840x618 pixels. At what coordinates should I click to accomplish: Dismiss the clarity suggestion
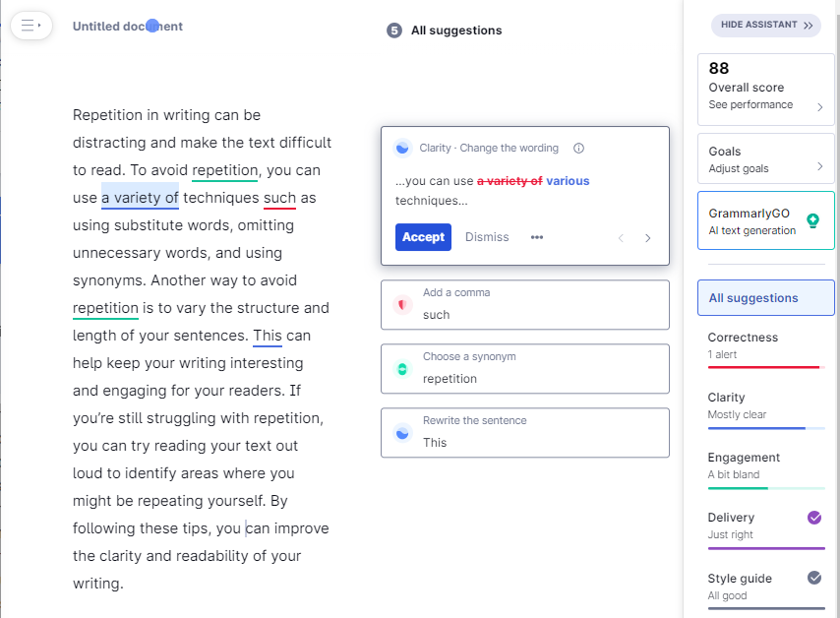487,237
